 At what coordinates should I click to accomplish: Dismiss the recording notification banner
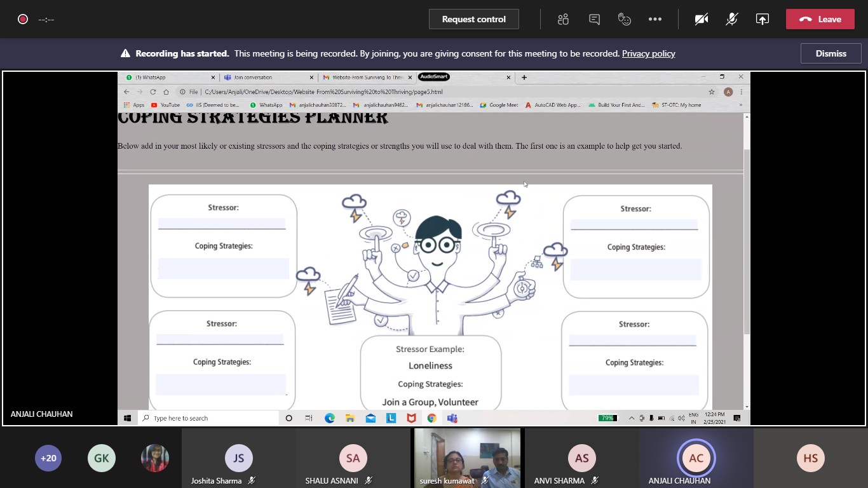click(831, 53)
